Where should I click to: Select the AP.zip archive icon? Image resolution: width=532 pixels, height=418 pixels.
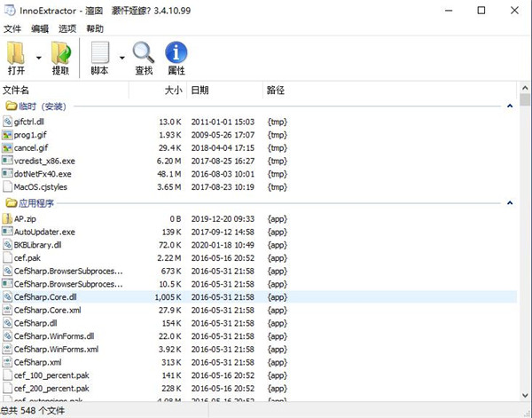coord(7,218)
